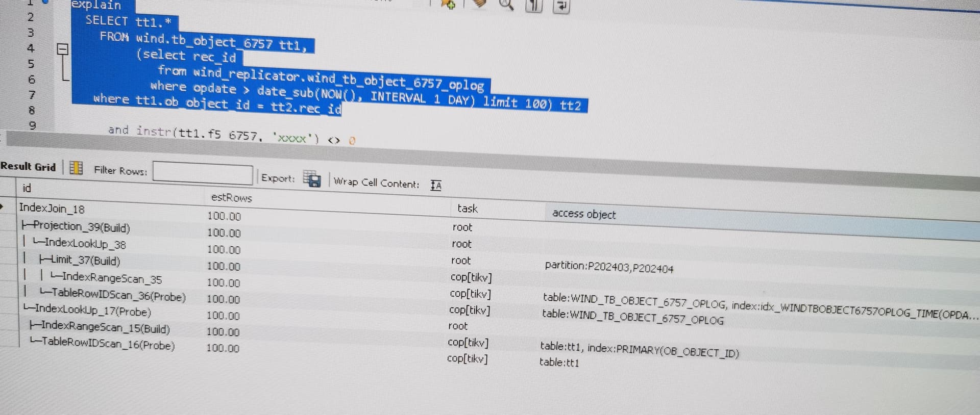Click the estRows 100.00 cell for IndexJoin_18
The width and height of the screenshot is (980, 415).
pos(224,216)
